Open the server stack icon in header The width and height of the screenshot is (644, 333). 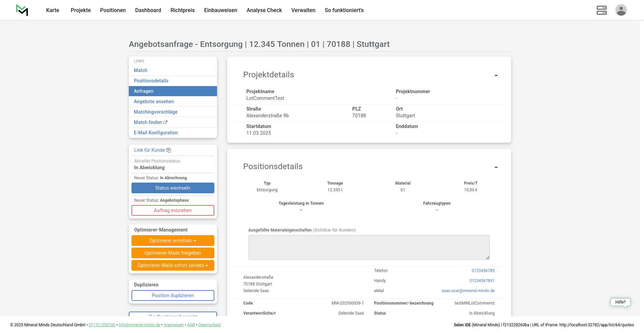tap(601, 10)
